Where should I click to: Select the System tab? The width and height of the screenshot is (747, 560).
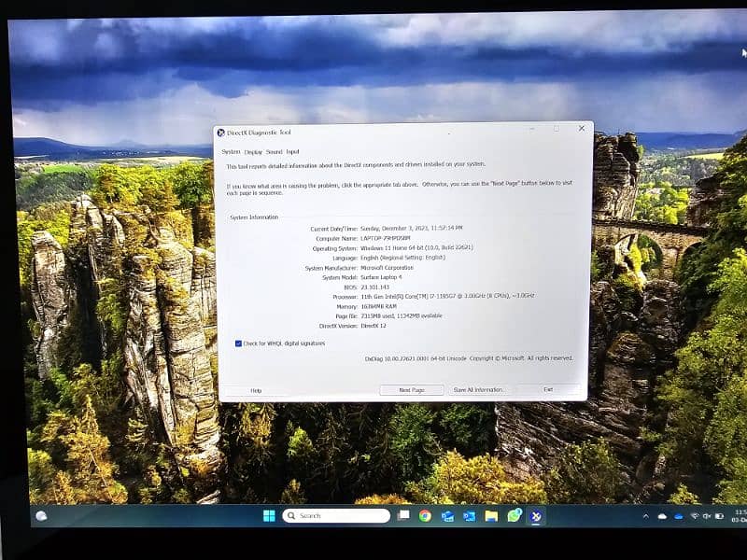231,151
